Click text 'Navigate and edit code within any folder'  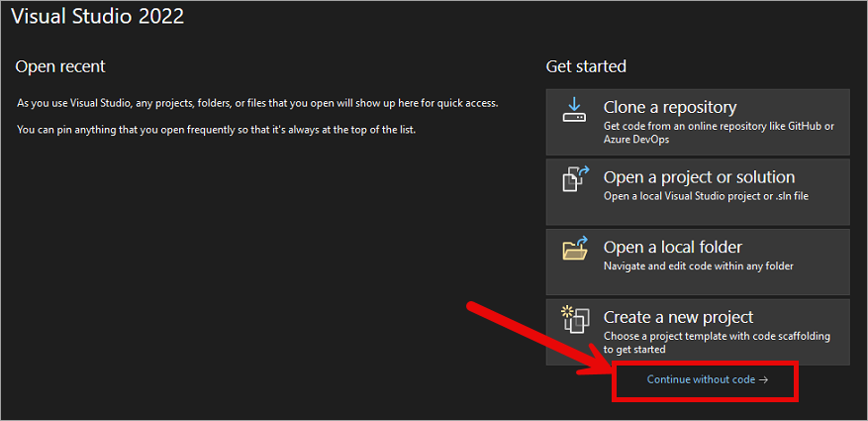point(699,266)
